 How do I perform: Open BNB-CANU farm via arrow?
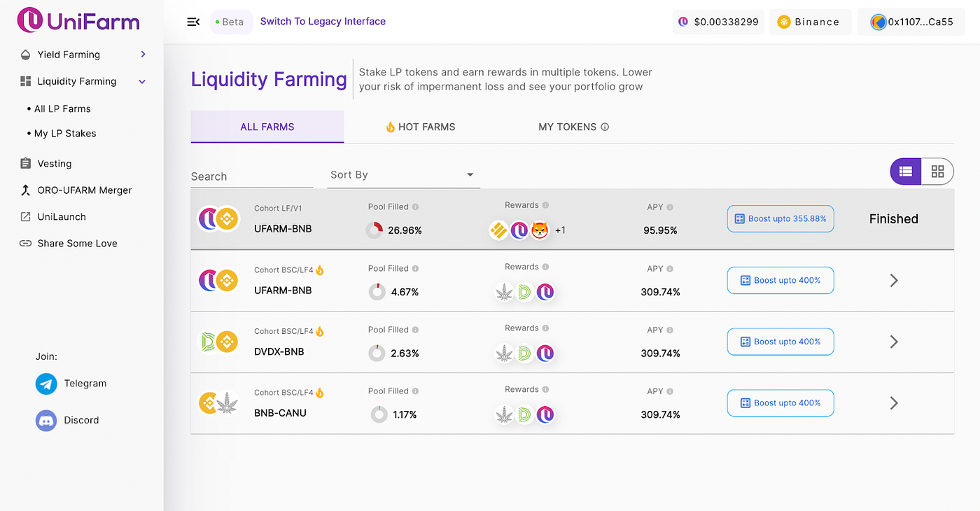coord(894,403)
